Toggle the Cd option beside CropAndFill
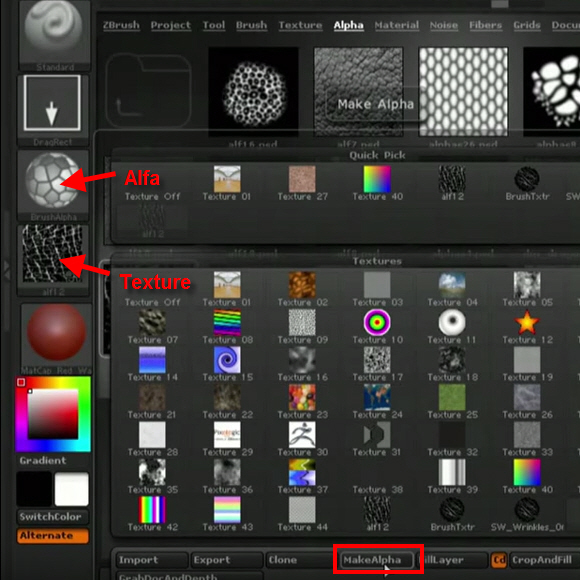Viewport: 580px width, 580px height. coord(499,560)
